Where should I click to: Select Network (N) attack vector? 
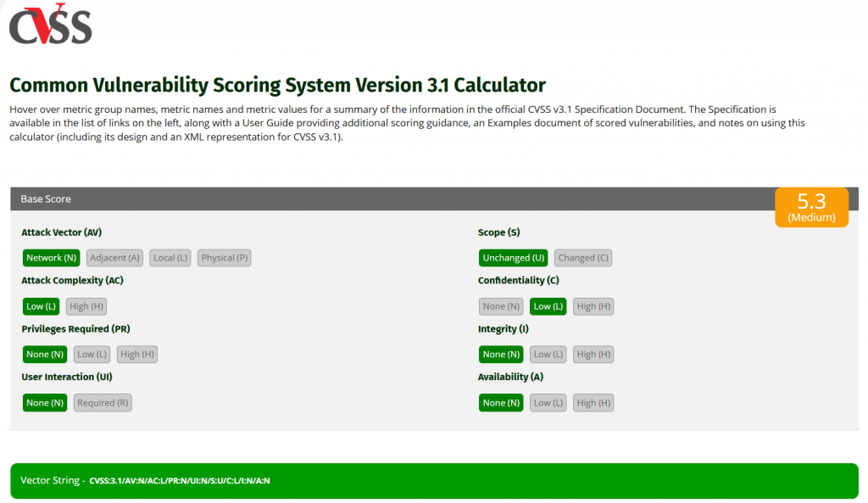point(52,258)
